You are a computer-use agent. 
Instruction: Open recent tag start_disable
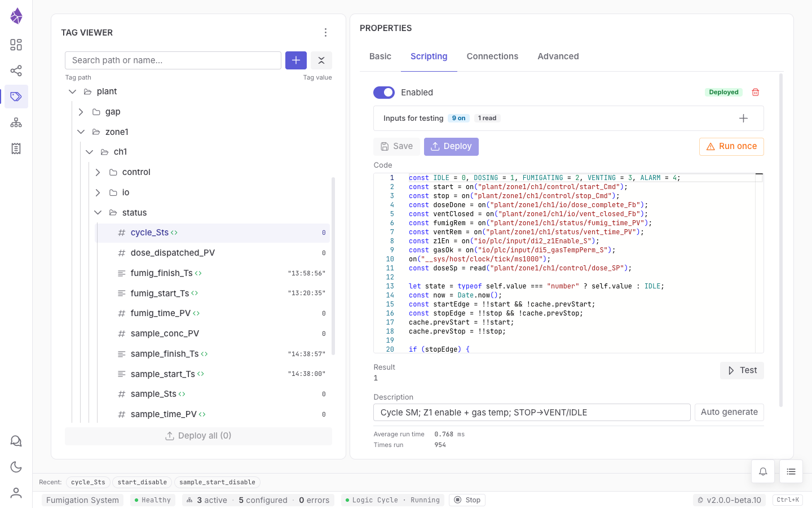pyautogui.click(x=142, y=482)
